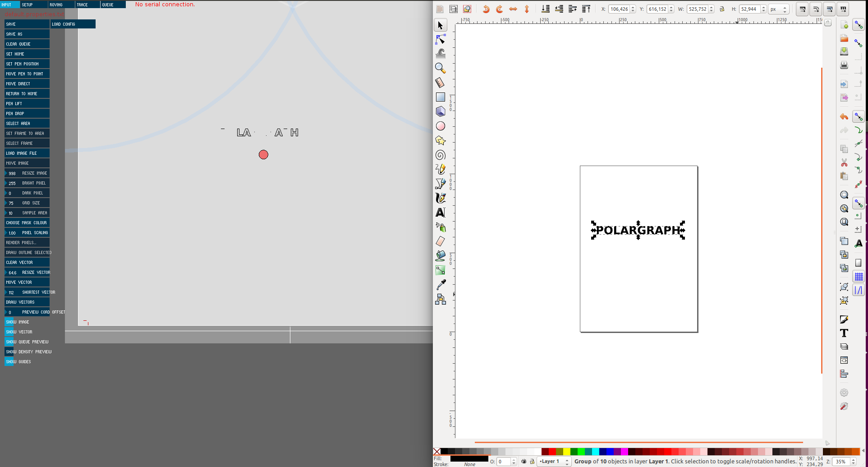Select the Inkscape Selector arrow tool

tap(441, 25)
